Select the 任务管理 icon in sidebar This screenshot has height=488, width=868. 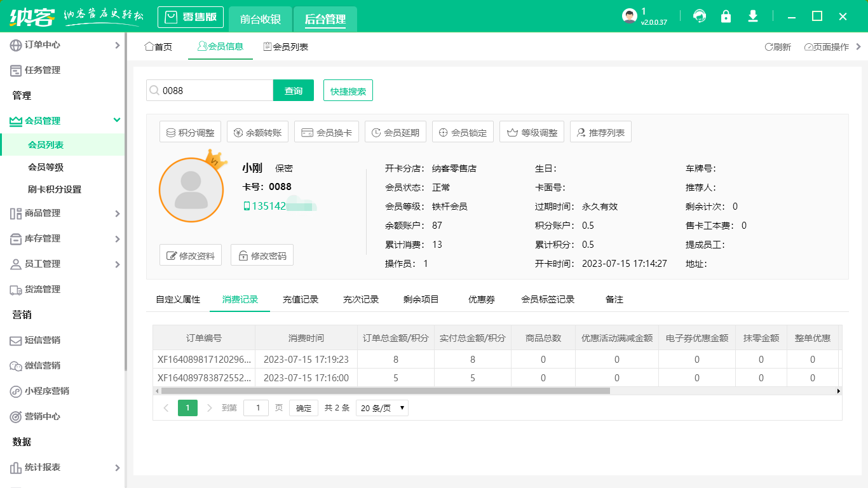[x=16, y=70]
